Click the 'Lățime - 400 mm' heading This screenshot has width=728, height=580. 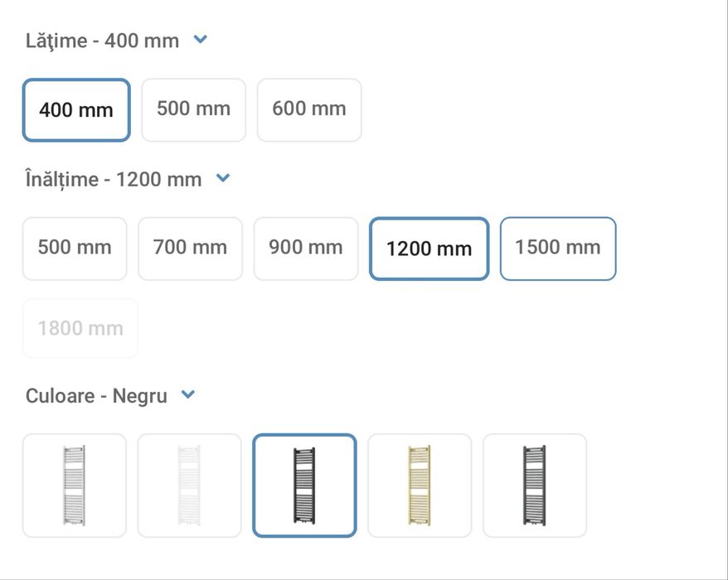(102, 41)
